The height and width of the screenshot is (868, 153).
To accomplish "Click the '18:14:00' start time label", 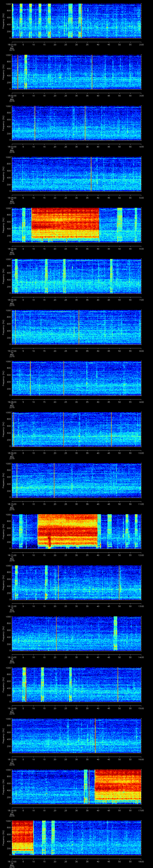I will point(12,708).
